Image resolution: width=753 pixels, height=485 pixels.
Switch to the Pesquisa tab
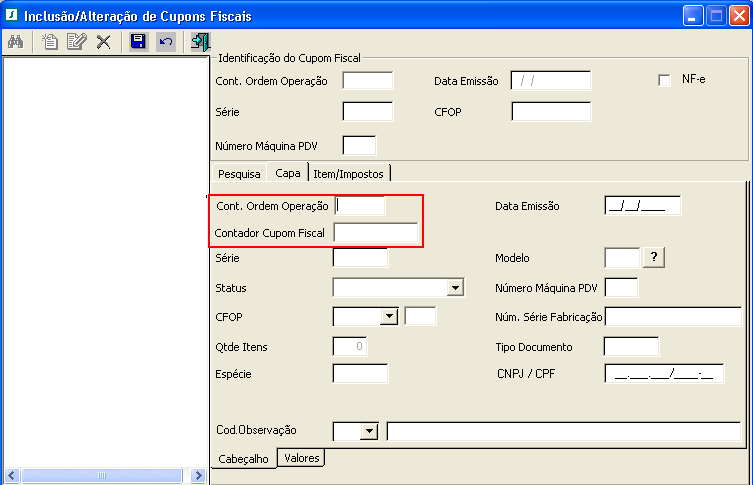point(239,173)
